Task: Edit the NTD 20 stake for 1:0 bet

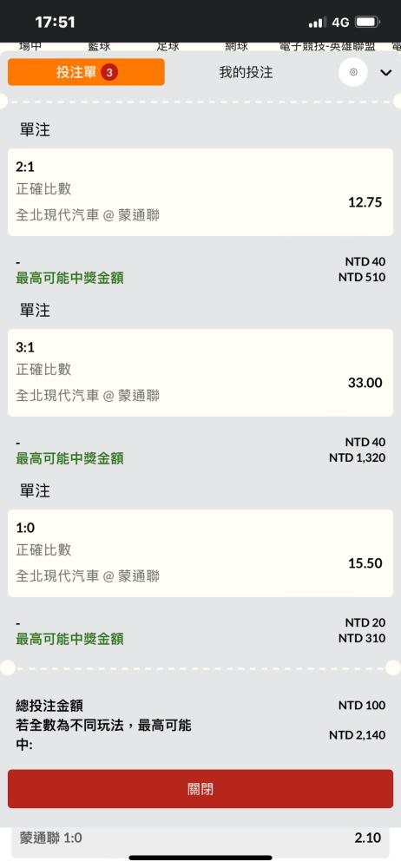Action: click(x=365, y=622)
